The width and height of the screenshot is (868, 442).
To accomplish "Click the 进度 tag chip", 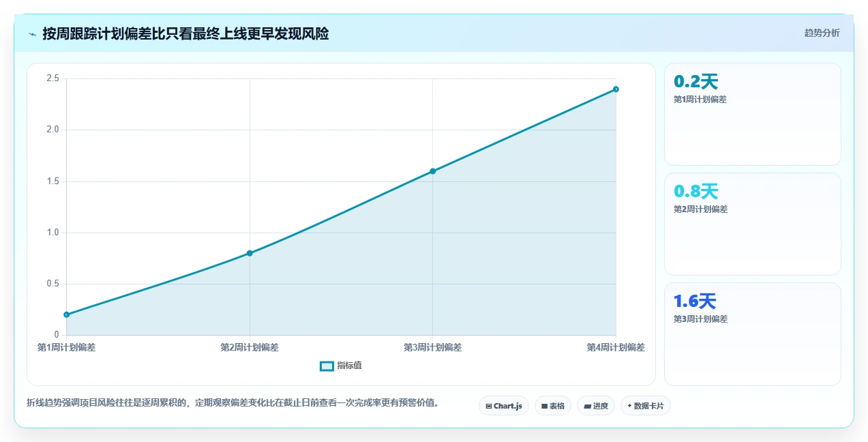I will click(x=596, y=406).
